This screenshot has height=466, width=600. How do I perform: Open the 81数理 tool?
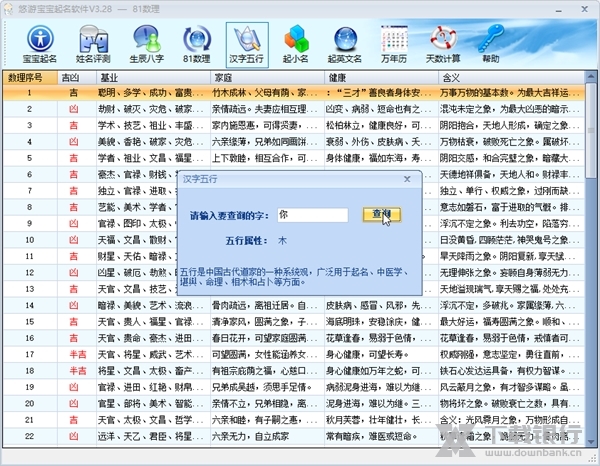197,44
